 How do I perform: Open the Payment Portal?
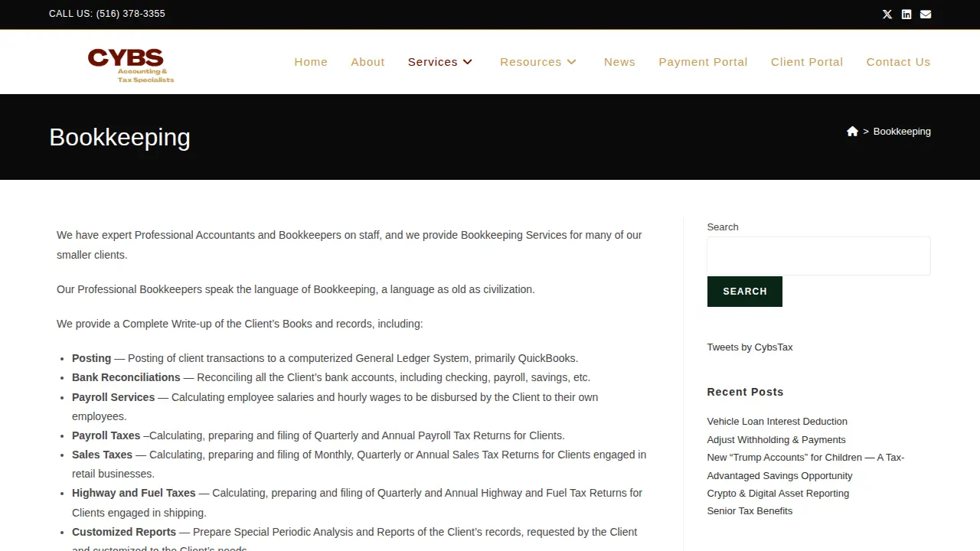click(x=703, y=62)
